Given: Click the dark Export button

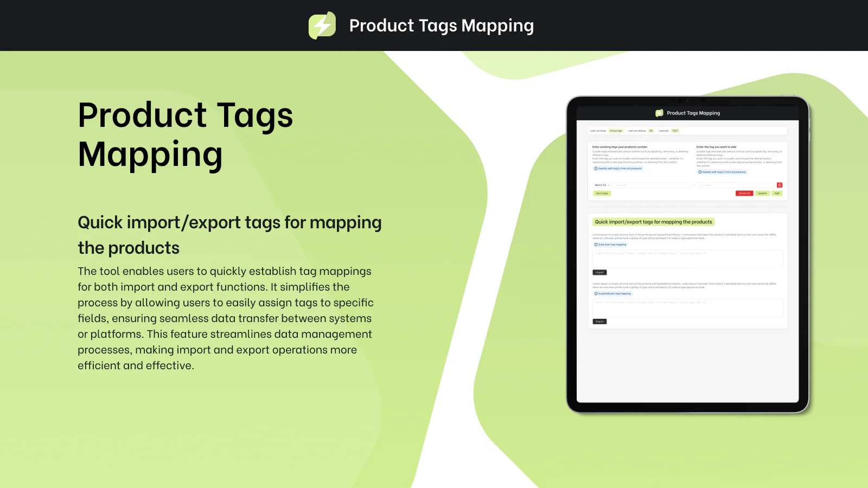Looking at the screenshot, I should (x=599, y=322).
